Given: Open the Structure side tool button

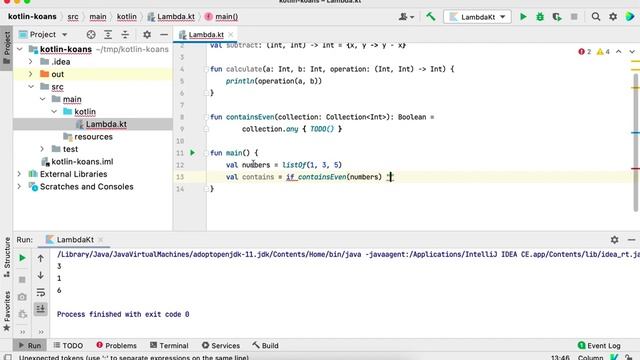Looking at the screenshot, I should point(7,258).
